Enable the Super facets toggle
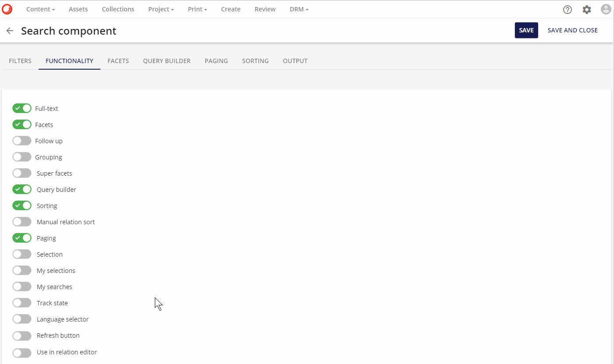This screenshot has width=614, height=364. pyautogui.click(x=22, y=173)
